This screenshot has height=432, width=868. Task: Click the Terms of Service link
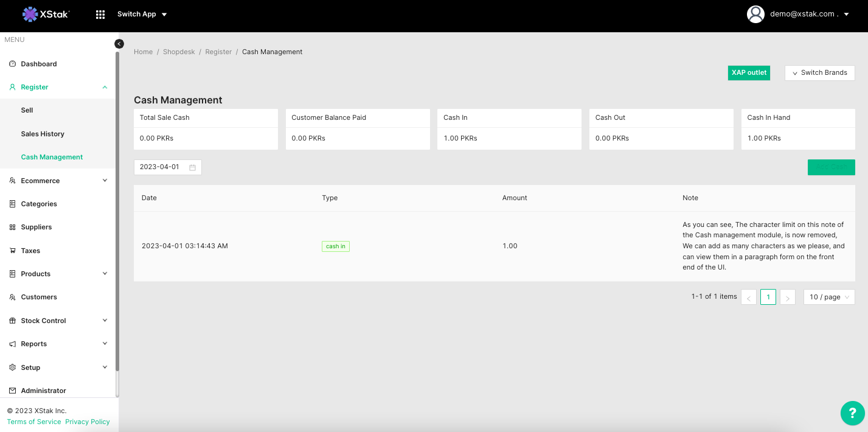[34, 422]
